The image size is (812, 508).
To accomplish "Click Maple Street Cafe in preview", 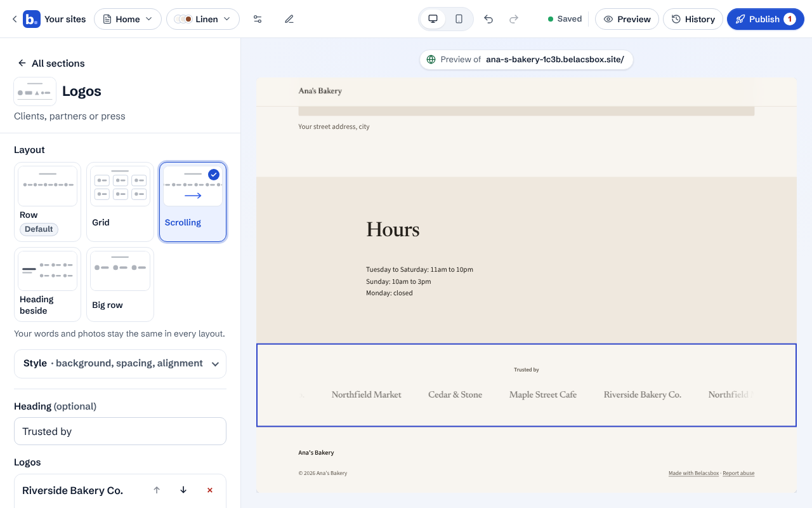I will [x=543, y=395].
